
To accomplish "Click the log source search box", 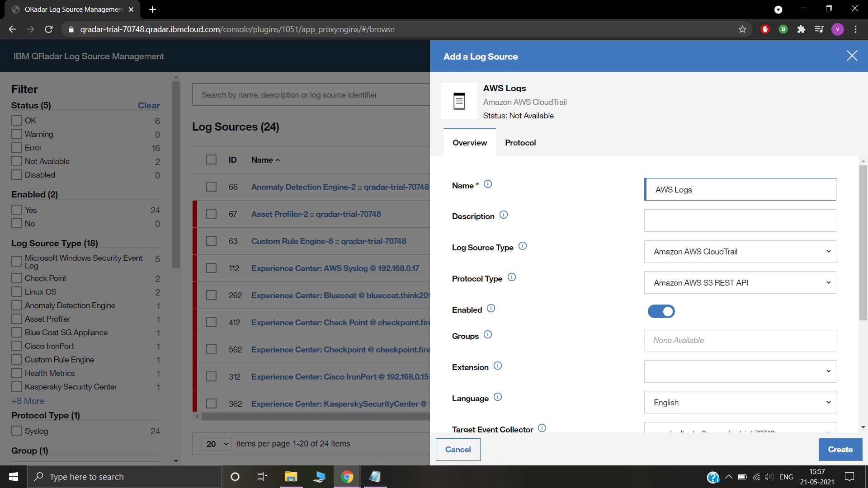I will coord(311,95).
